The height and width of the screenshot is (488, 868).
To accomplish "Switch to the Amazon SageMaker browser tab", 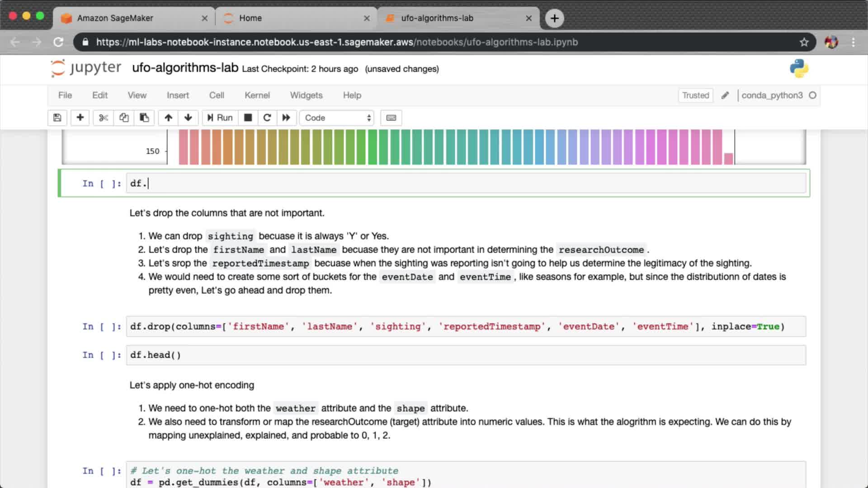I will click(x=115, y=18).
